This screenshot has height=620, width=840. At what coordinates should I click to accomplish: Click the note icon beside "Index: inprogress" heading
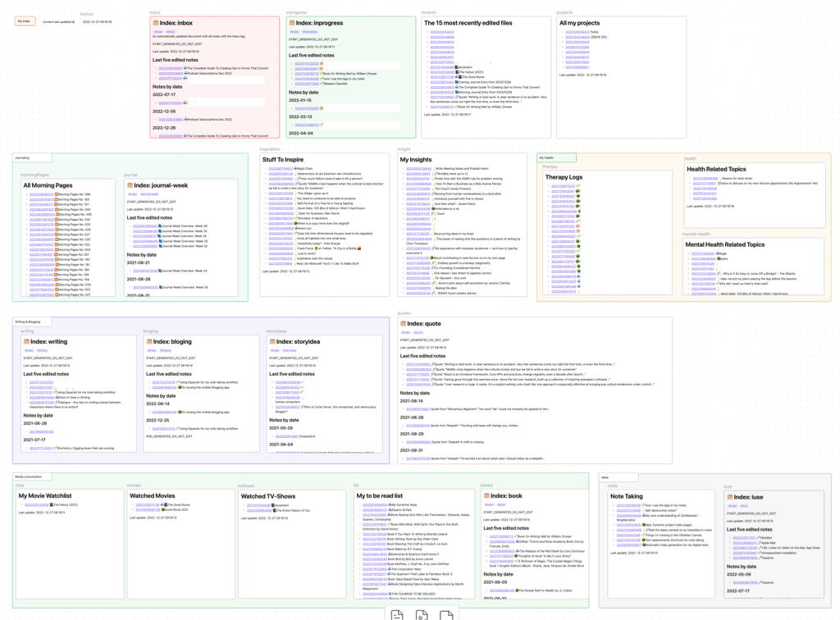(x=293, y=23)
